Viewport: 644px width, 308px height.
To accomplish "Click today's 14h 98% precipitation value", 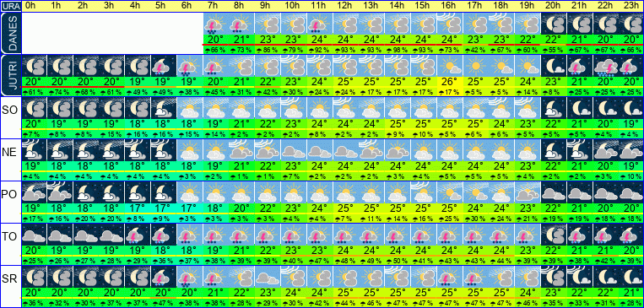I will [x=397, y=50].
